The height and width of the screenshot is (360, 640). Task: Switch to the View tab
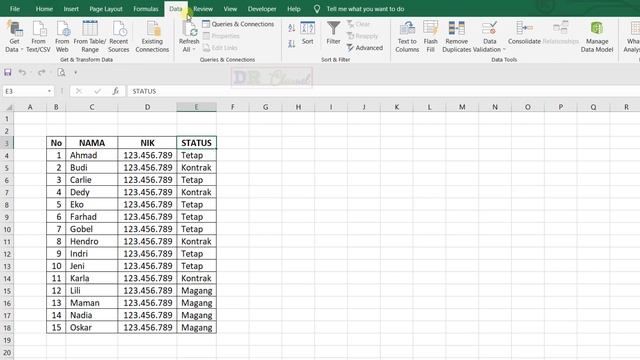(230, 9)
